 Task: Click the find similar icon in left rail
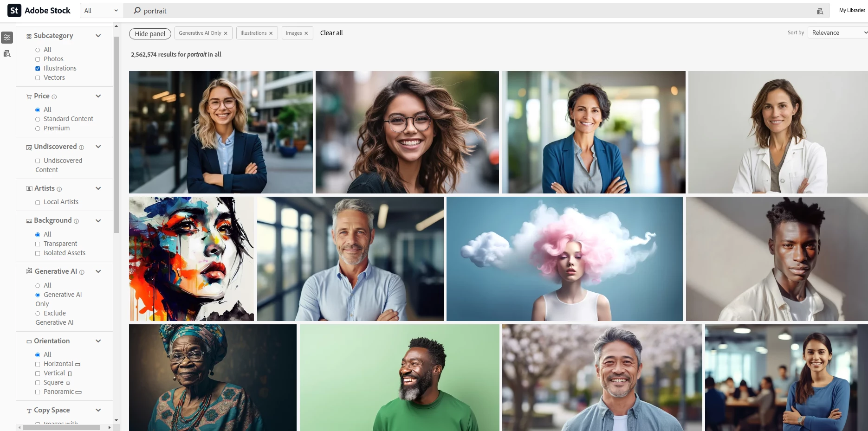point(7,54)
